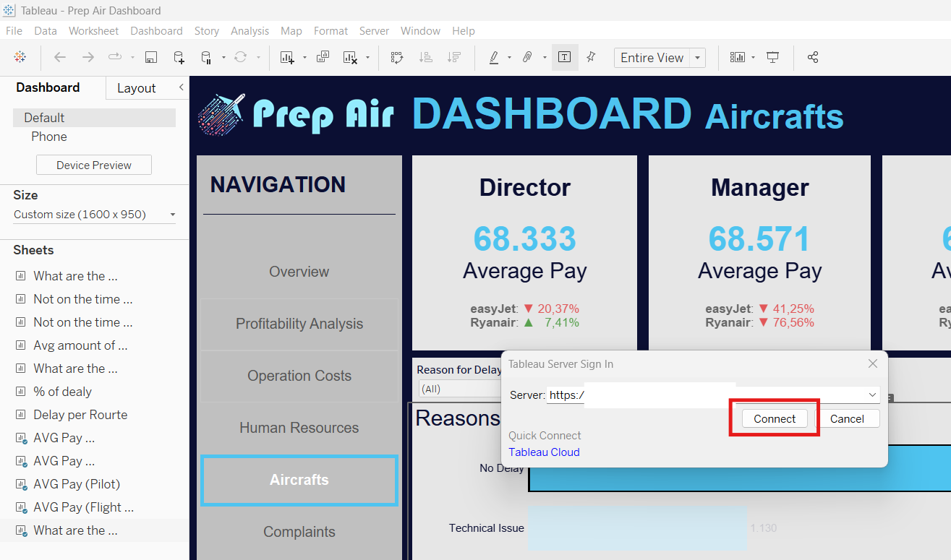Click the Device Preview button

point(94,165)
